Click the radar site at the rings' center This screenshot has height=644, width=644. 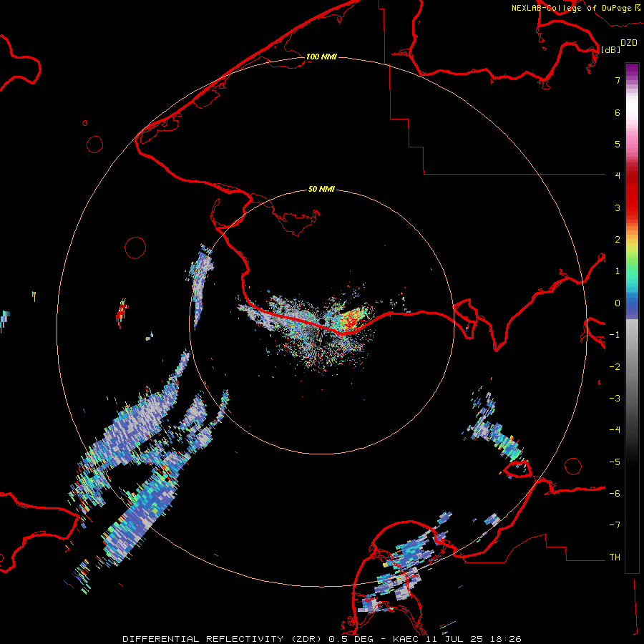321,321
